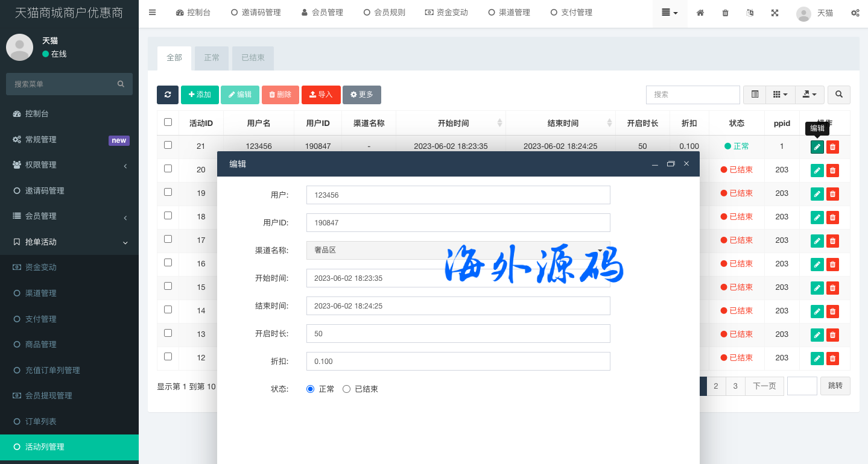This screenshot has height=464, width=868.
Task: Click the green edit icon for row 19
Action: point(817,194)
